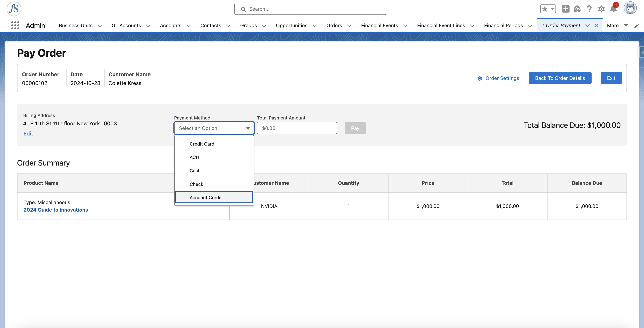Click the order number 00000102
The image size is (644, 328).
(x=35, y=83)
